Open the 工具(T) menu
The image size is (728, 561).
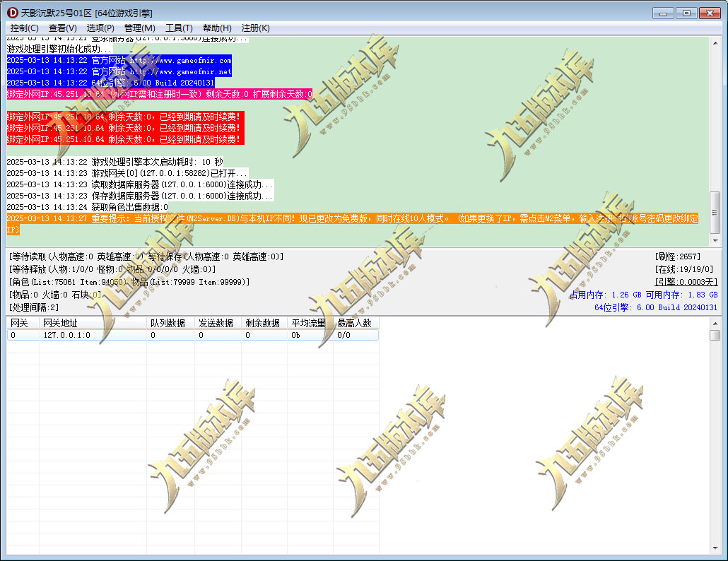pos(180,28)
